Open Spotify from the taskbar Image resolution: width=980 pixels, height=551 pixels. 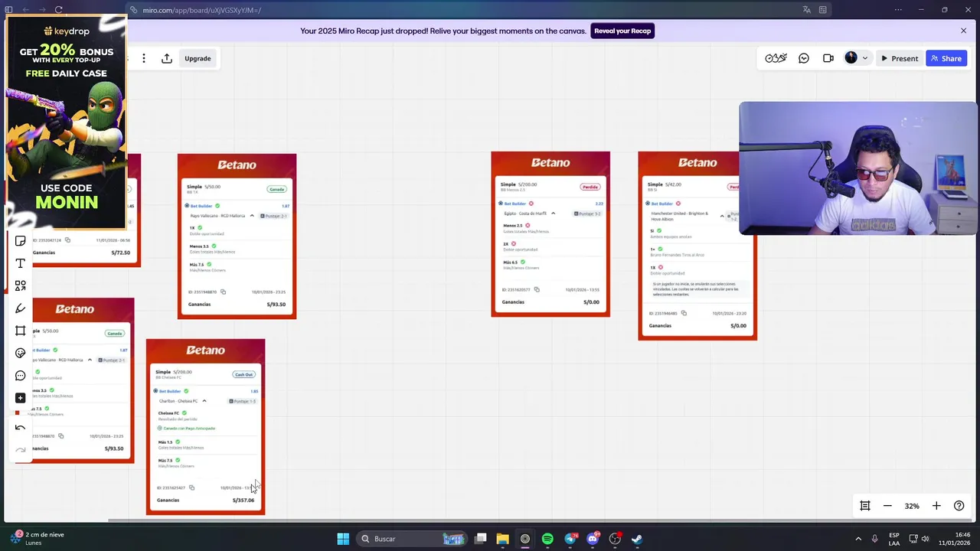click(547, 539)
